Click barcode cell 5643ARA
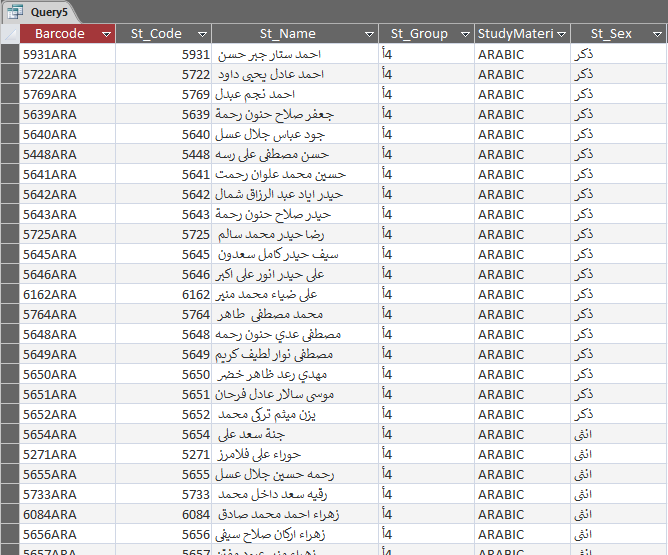The width and height of the screenshot is (668, 555). [x=67, y=215]
